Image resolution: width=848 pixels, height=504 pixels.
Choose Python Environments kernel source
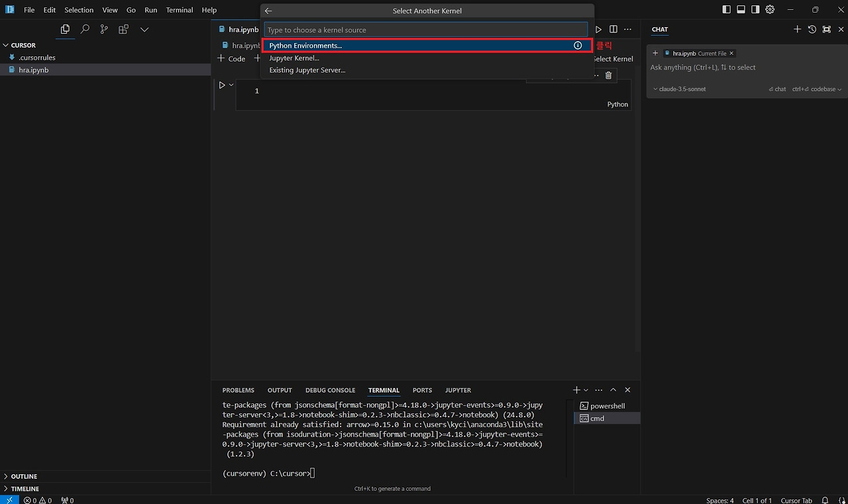[x=427, y=46]
